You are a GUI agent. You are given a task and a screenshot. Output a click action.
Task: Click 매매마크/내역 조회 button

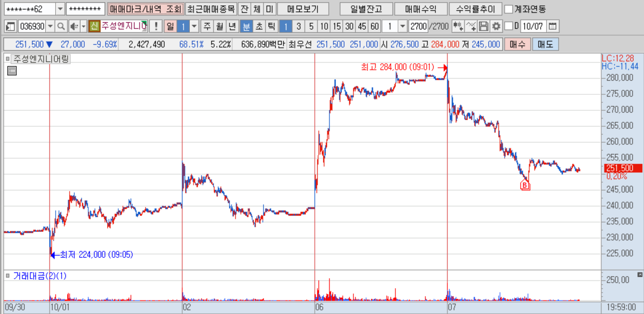tap(146, 9)
